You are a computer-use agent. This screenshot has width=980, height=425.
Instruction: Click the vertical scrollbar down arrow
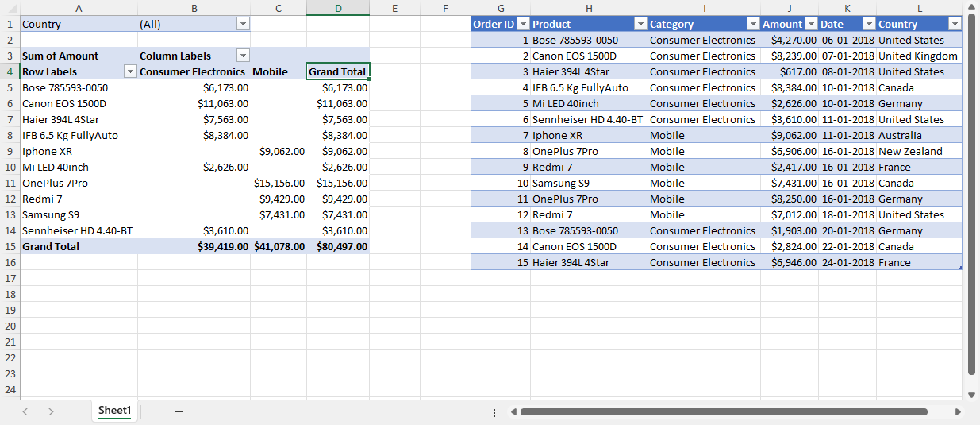tap(971, 394)
